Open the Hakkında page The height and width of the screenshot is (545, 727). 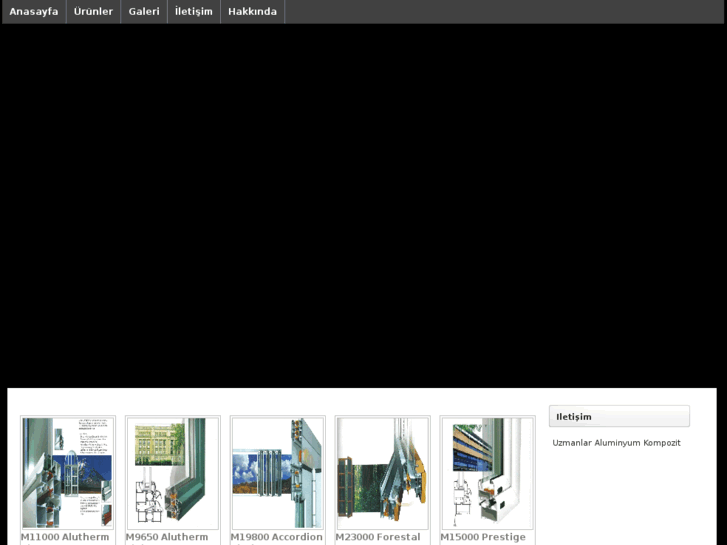click(252, 12)
